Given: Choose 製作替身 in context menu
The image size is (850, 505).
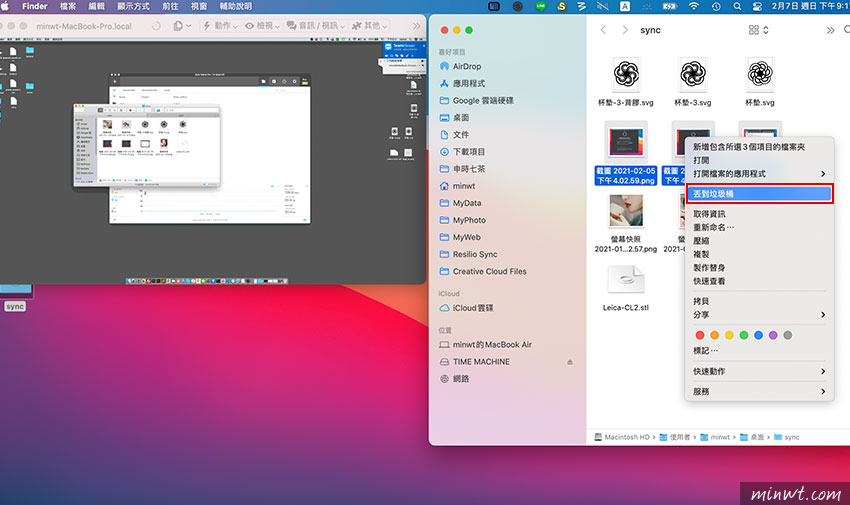Looking at the screenshot, I should coord(757,268).
